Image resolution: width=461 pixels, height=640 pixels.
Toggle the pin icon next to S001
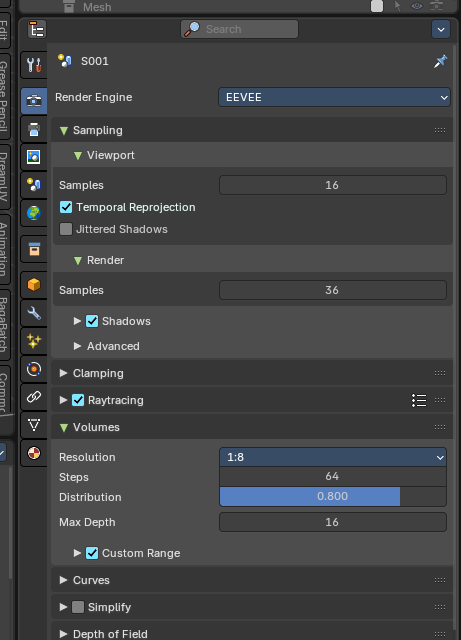point(440,62)
